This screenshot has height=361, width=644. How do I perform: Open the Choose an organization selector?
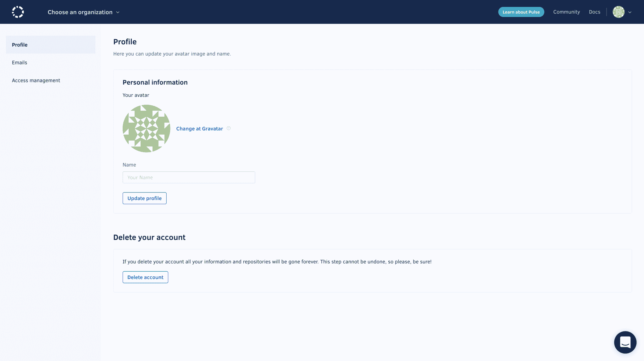pos(84,12)
